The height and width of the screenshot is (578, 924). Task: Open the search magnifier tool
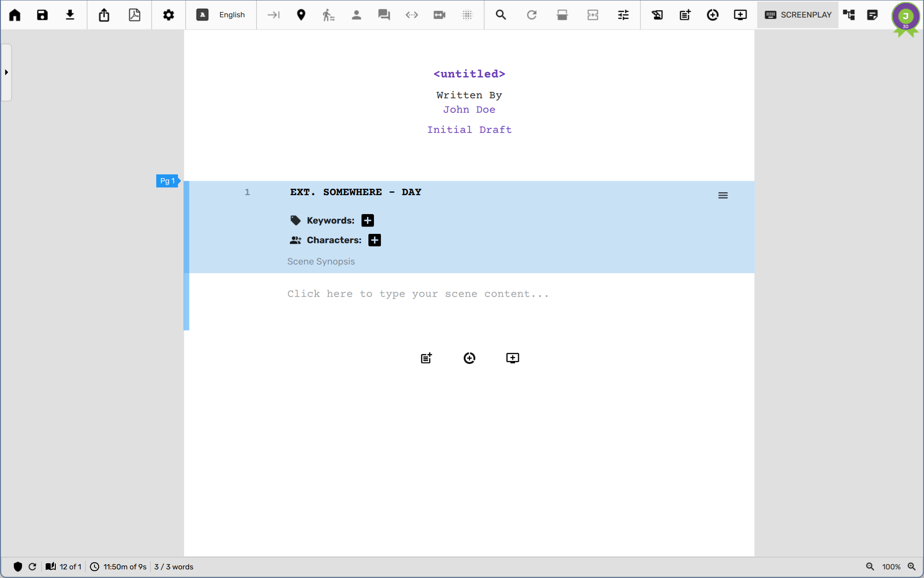pos(501,15)
